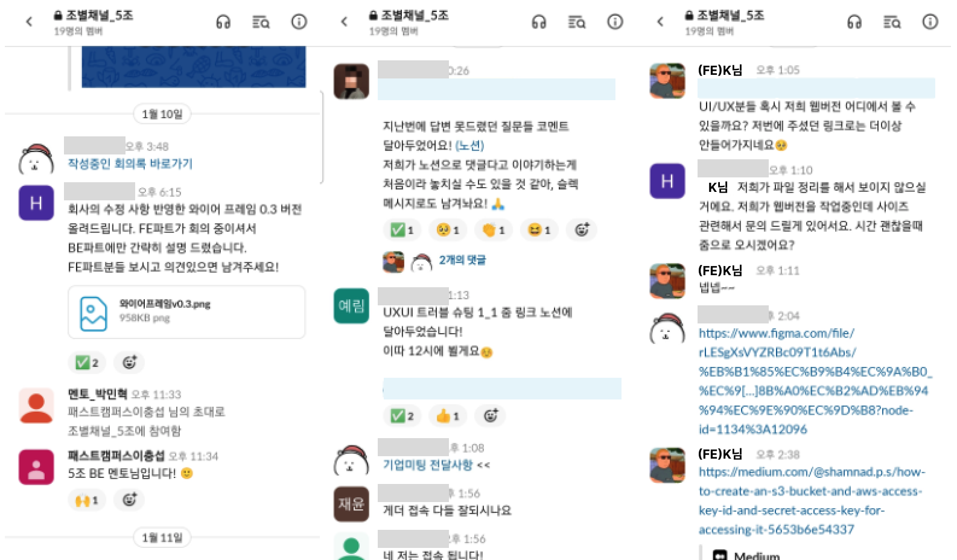Jump to the 1월 10일 date divider

pyautogui.click(x=162, y=114)
